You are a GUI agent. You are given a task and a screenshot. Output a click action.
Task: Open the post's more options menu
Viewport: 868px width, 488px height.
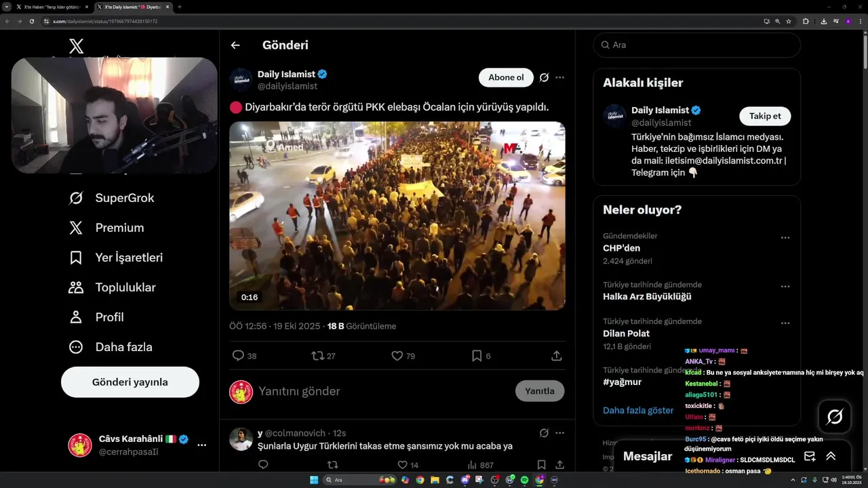[x=559, y=77]
